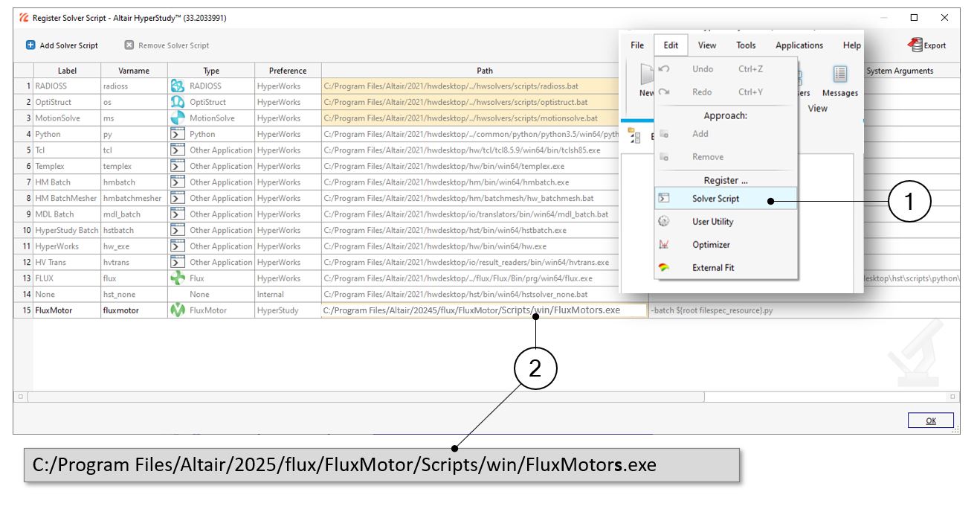Click the batch arguments cell for FluxMotor
Image resolution: width=980 pixels, height=512 pixels.
[804, 310]
